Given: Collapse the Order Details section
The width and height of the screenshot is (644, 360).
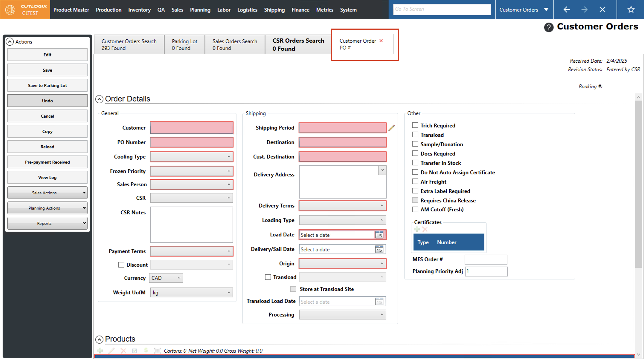Looking at the screenshot, I should pyautogui.click(x=99, y=99).
